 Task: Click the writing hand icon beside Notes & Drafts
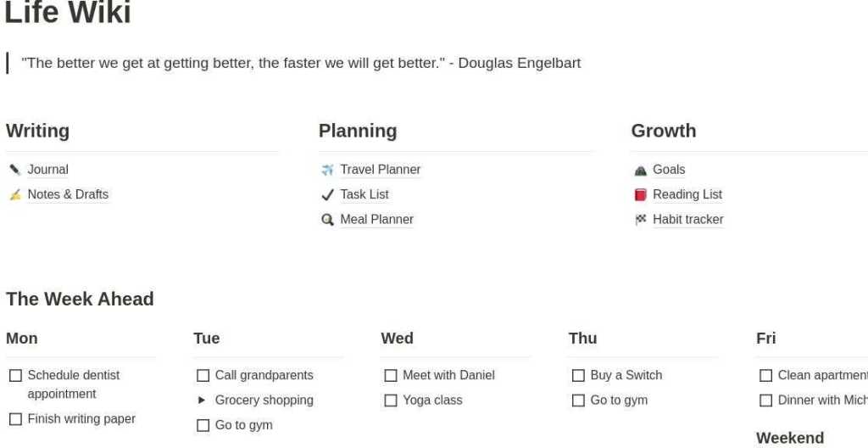pos(14,194)
